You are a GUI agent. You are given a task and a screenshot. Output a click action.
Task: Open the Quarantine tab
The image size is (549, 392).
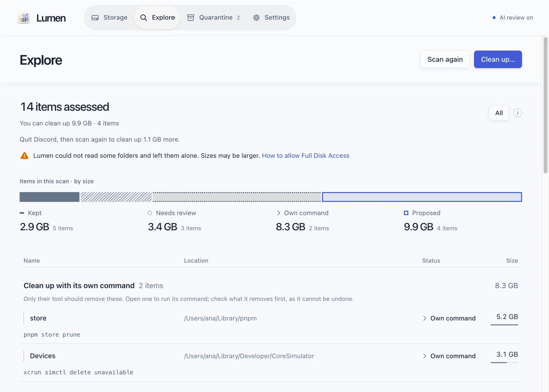tap(213, 17)
